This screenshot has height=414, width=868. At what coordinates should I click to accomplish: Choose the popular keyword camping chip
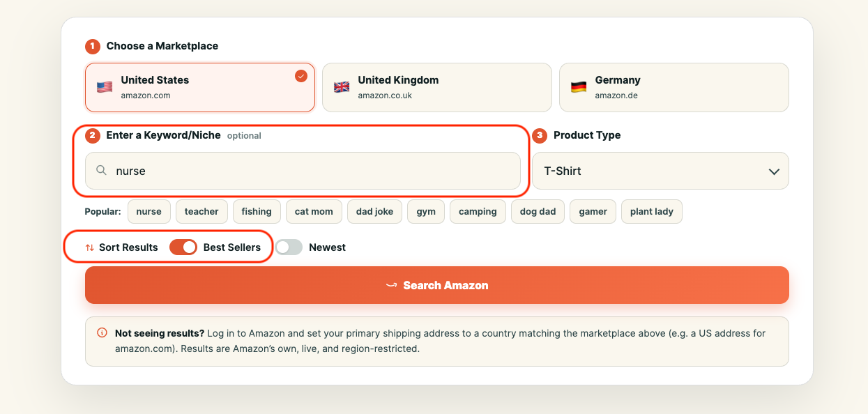click(x=478, y=212)
